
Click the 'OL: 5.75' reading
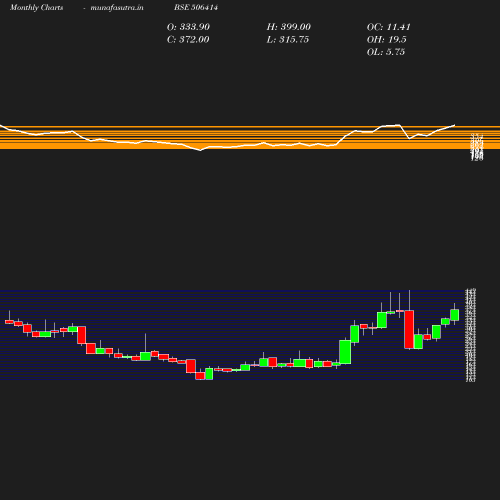[x=386, y=52]
